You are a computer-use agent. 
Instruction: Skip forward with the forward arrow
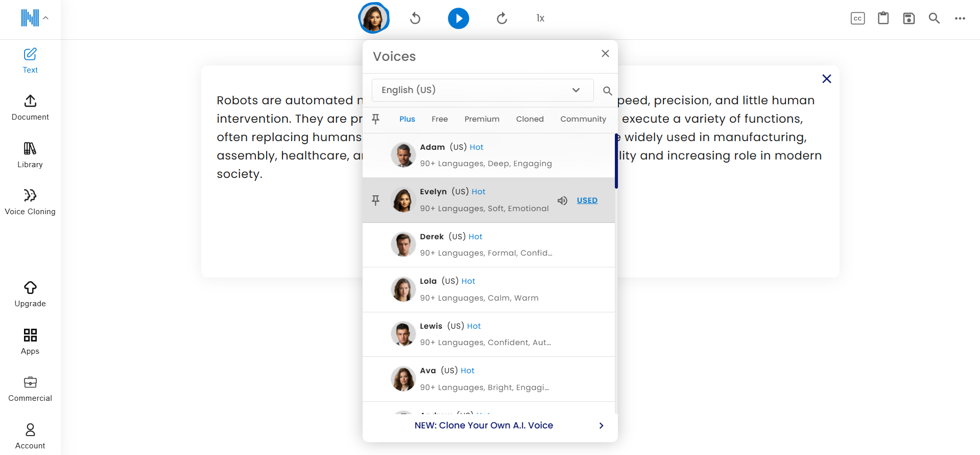[502, 18]
